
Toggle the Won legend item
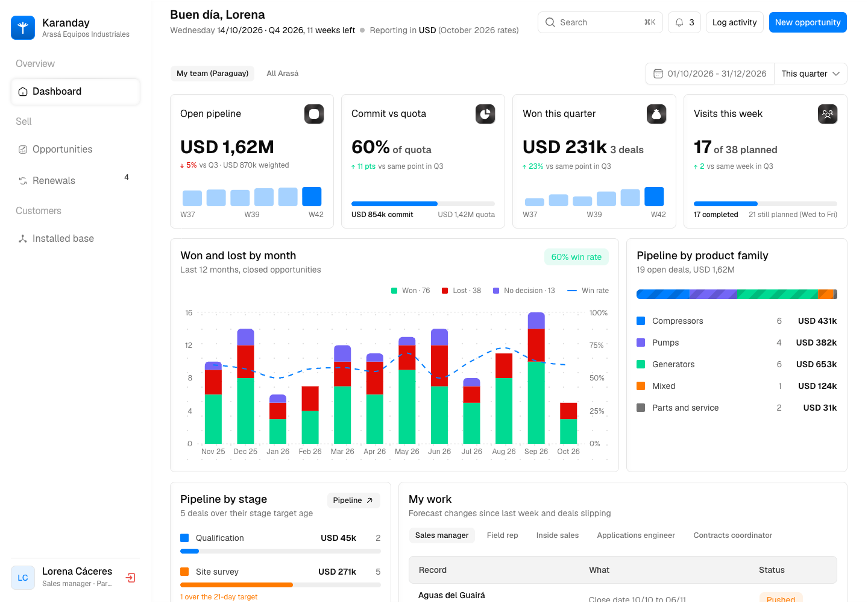click(410, 291)
